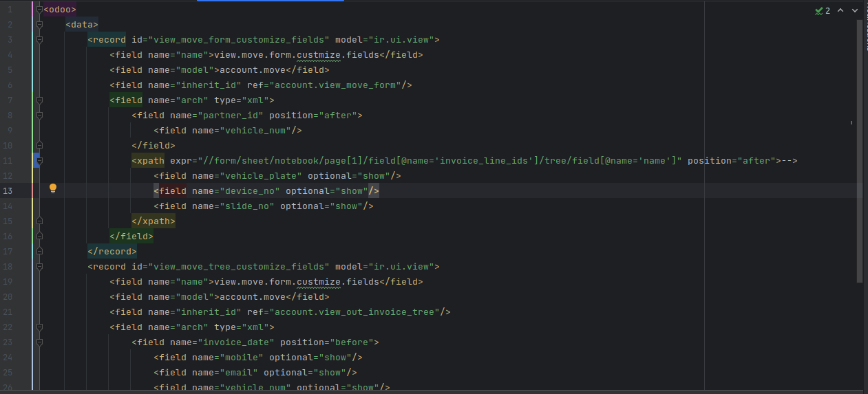Jump to next highlighted problem arrow
The image size is (868, 394).
[x=854, y=11]
